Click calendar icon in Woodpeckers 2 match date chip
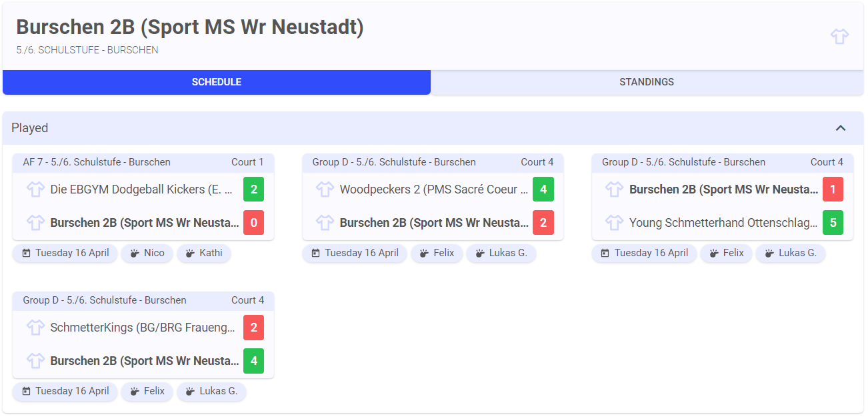 pyautogui.click(x=316, y=254)
